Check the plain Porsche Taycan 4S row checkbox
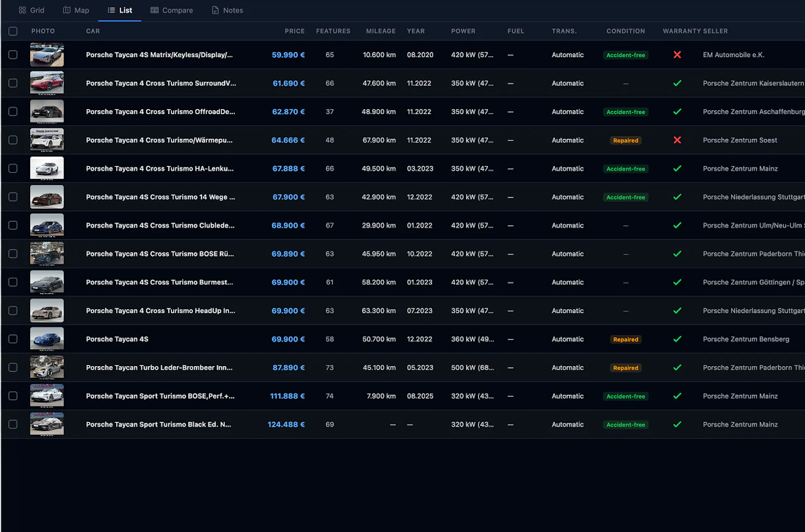The width and height of the screenshot is (805, 532). point(13,339)
